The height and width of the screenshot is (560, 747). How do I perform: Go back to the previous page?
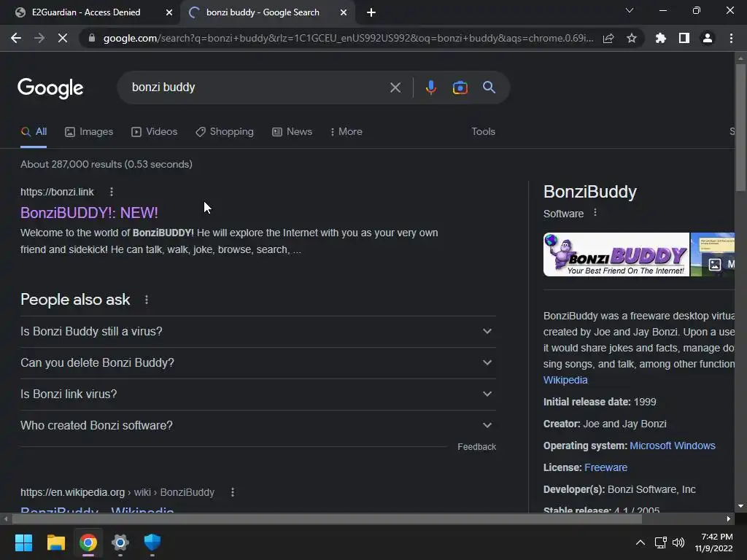point(16,38)
